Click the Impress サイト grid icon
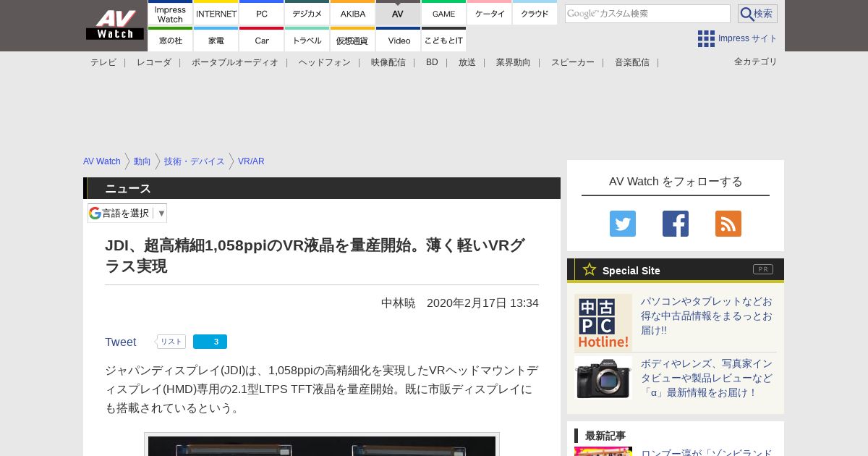 (x=706, y=38)
